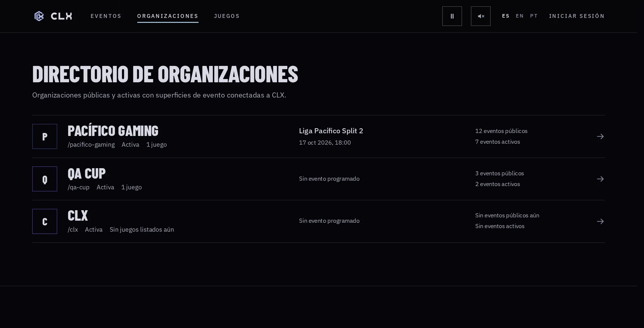The height and width of the screenshot is (328, 644).
Task: Go to the Juegos section
Action: point(227,16)
